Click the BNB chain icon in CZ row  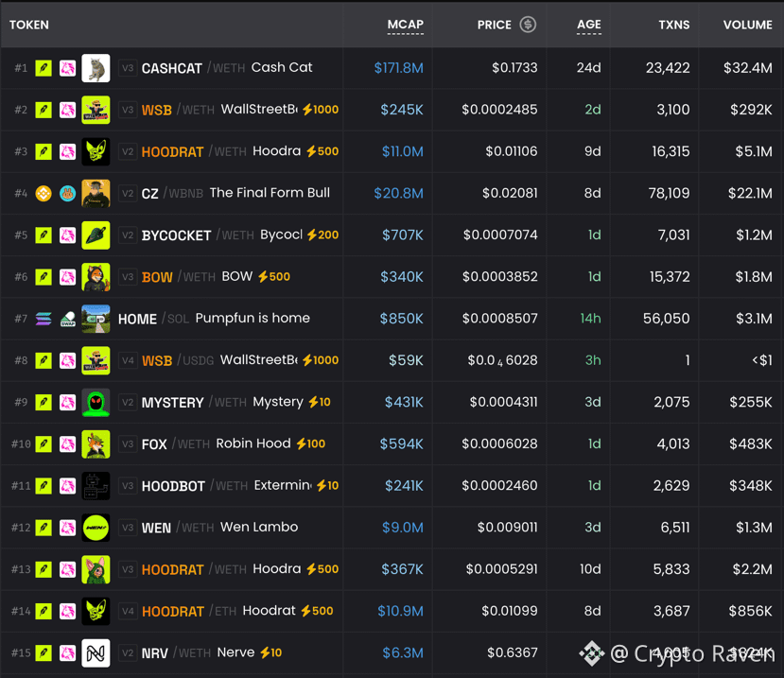pos(44,193)
